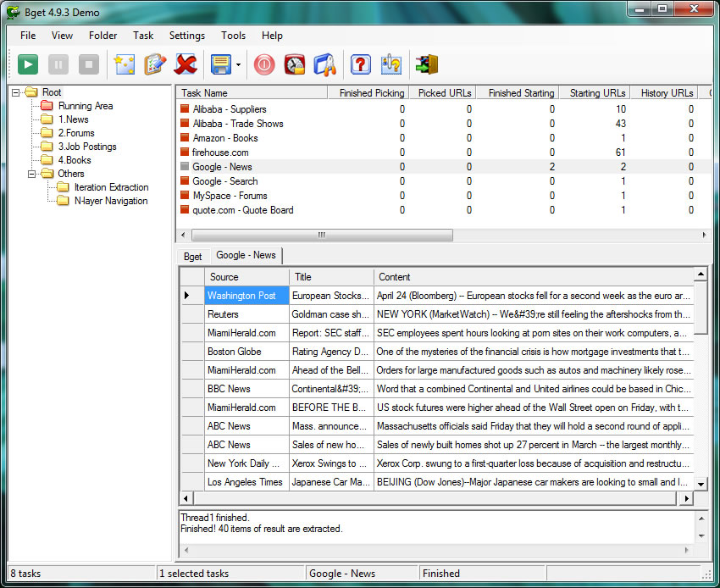Select the Iteration Extraction folder
The height and width of the screenshot is (588, 720).
[x=111, y=187]
